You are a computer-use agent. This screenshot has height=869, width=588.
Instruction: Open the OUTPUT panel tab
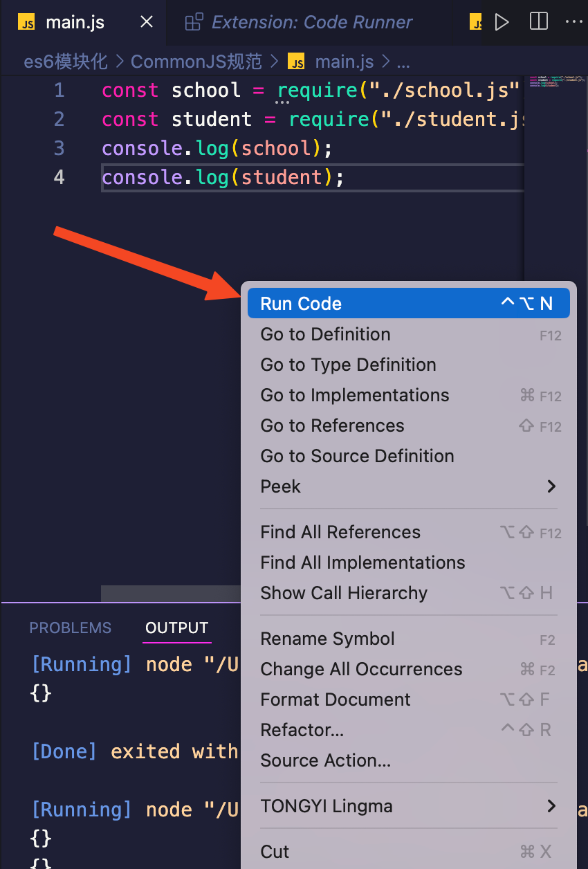[x=176, y=628]
